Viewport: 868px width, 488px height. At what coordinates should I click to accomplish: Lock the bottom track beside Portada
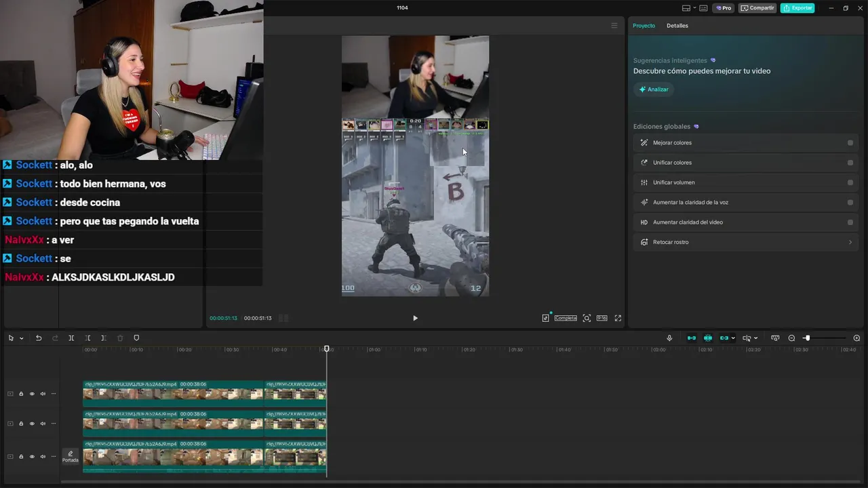pos(21,457)
